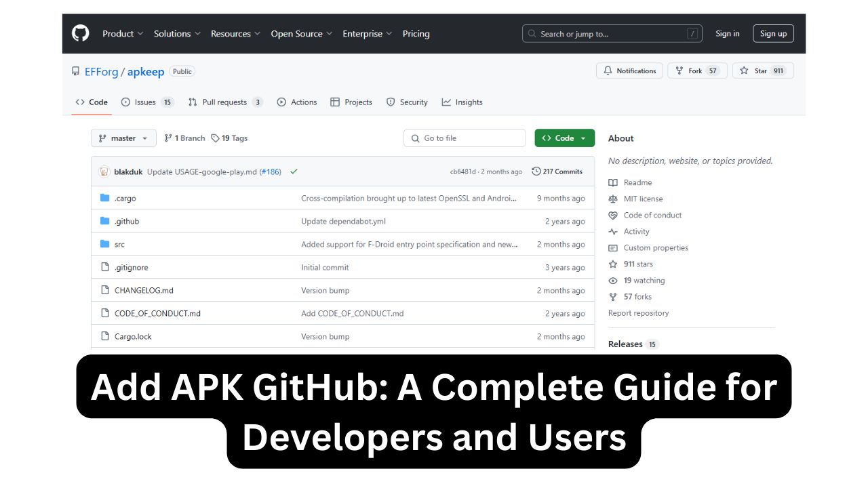Image resolution: width=868 pixels, height=488 pixels.
Task: Expand the Solutions menu
Action: (177, 33)
